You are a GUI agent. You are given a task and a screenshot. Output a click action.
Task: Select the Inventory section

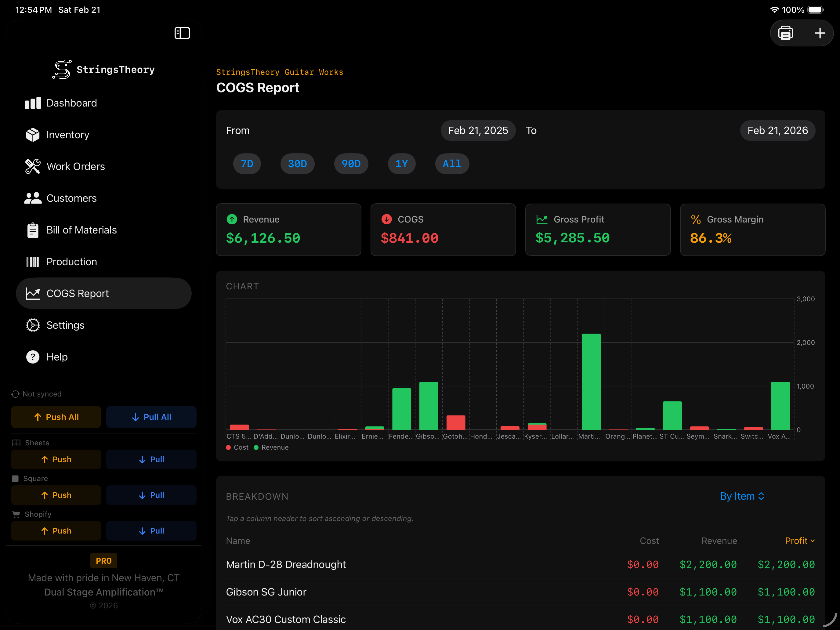(x=67, y=134)
